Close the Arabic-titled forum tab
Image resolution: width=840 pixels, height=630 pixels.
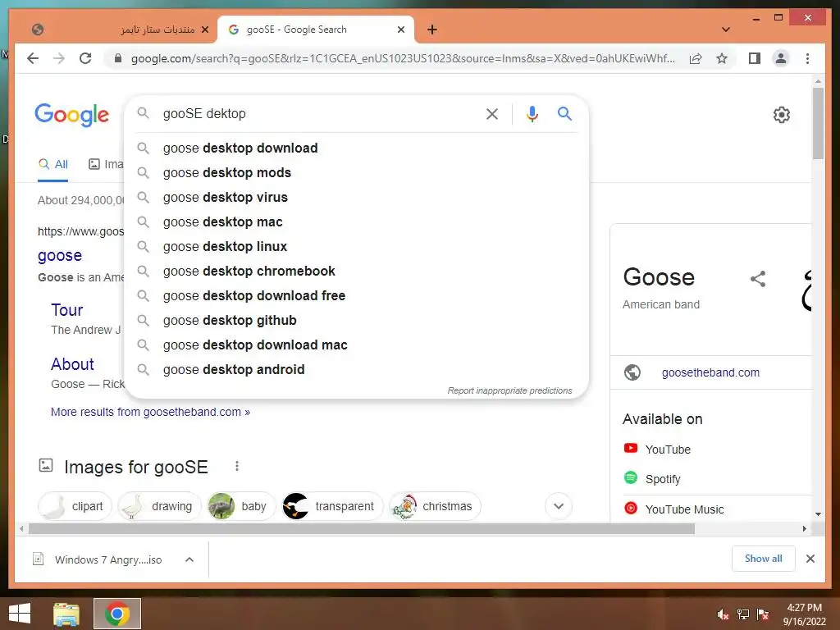204,30
